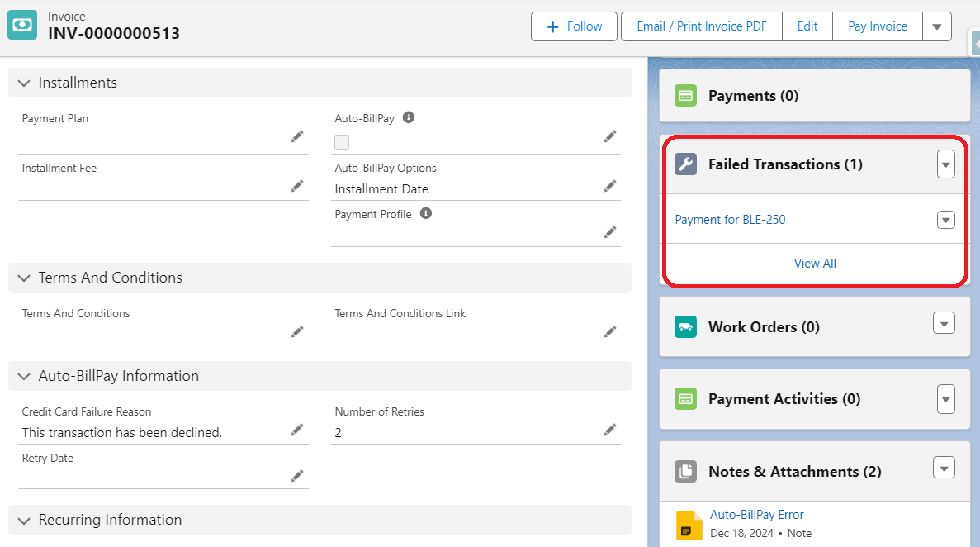This screenshot has height=547, width=980.
Task: Click the Invoice object icon in header
Action: (x=22, y=26)
